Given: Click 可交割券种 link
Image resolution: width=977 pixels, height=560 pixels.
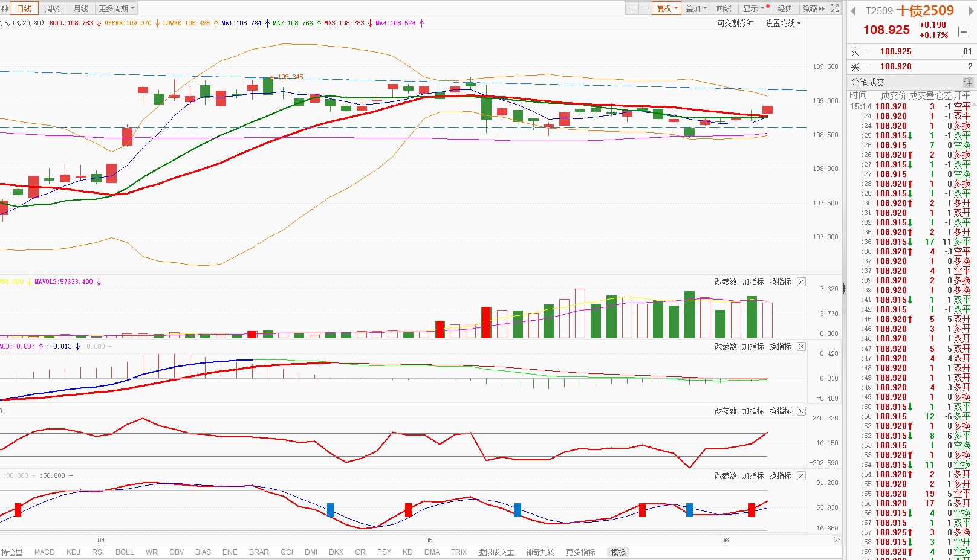Looking at the screenshot, I should [735, 23].
